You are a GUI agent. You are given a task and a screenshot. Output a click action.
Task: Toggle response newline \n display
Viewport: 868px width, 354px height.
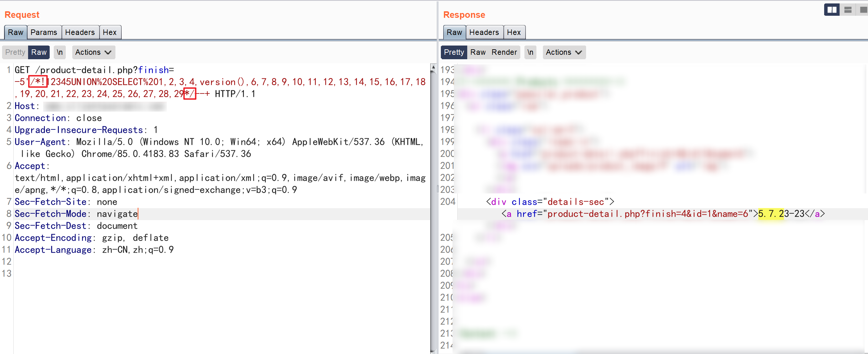[530, 52]
